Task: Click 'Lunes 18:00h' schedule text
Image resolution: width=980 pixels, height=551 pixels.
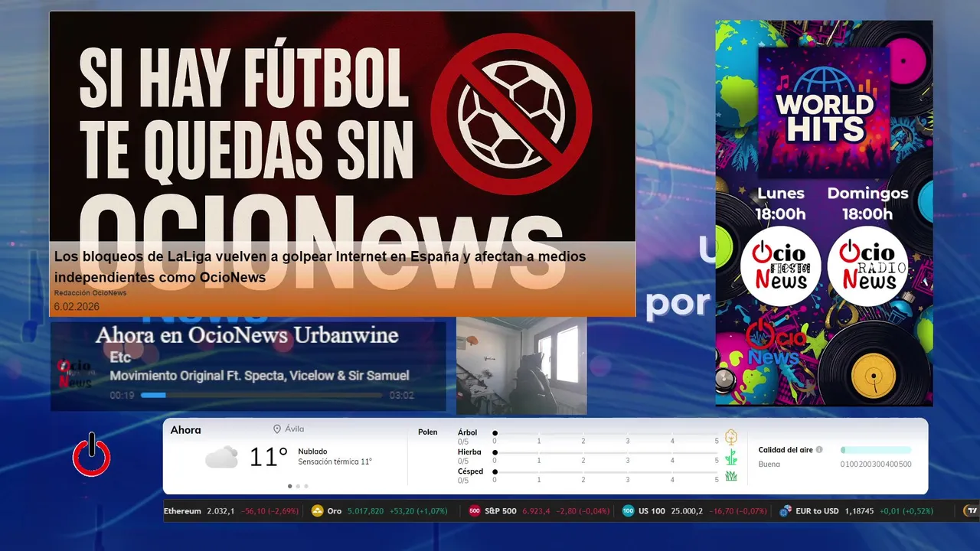Action: (781, 204)
